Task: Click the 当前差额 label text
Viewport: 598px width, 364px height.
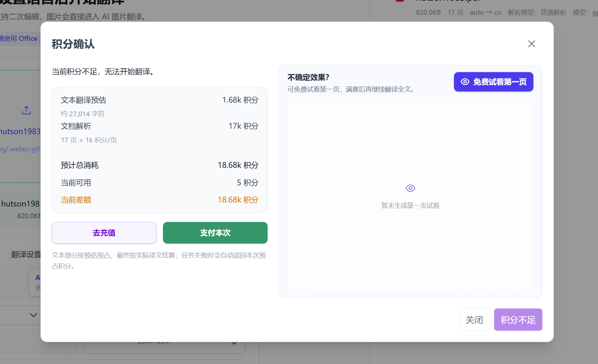Action: pyautogui.click(x=76, y=200)
